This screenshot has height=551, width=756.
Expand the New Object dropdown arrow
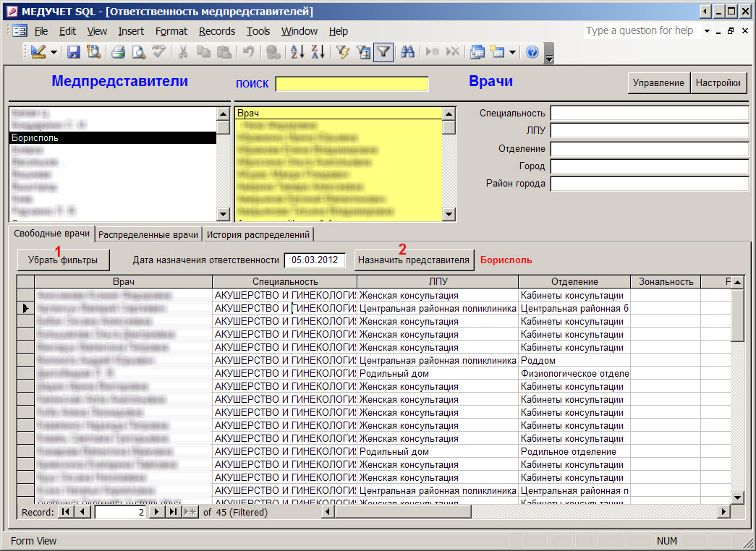(x=512, y=52)
